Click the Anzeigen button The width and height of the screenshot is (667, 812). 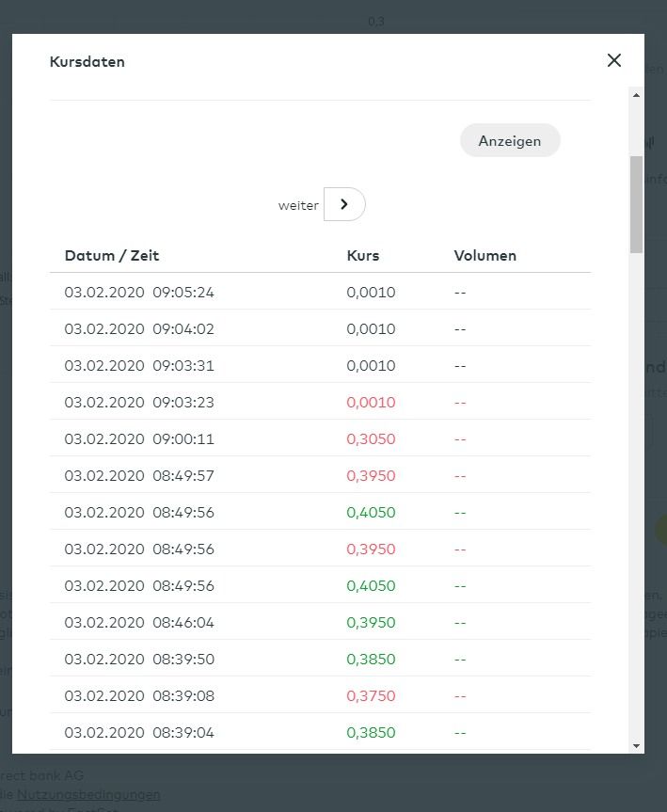[x=510, y=141]
